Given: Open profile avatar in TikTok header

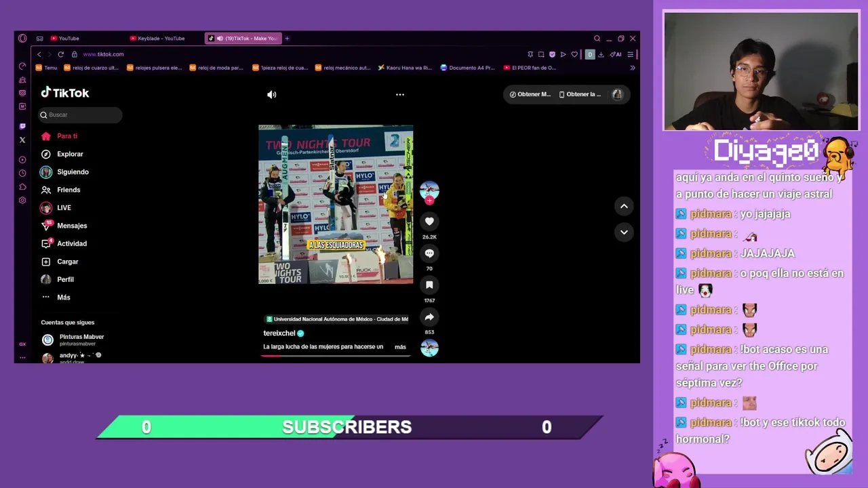Looking at the screenshot, I should 617,94.
